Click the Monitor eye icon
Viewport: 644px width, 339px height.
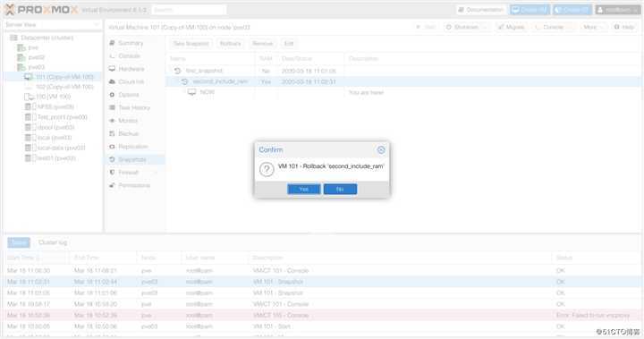pos(112,121)
